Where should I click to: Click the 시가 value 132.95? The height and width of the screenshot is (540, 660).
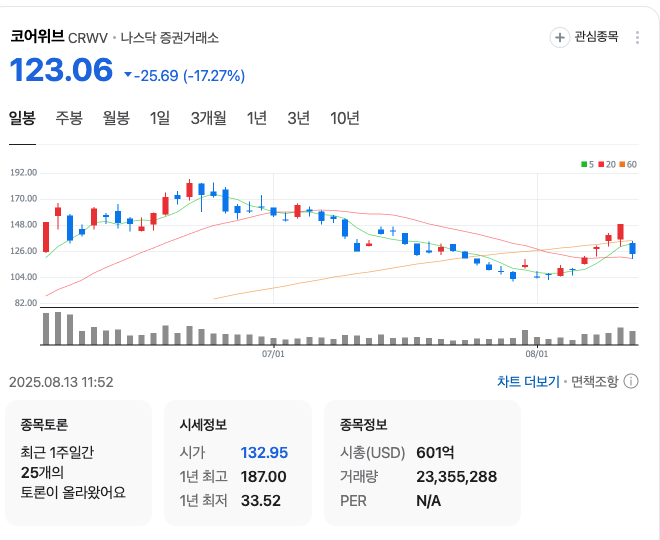pyautogui.click(x=264, y=453)
